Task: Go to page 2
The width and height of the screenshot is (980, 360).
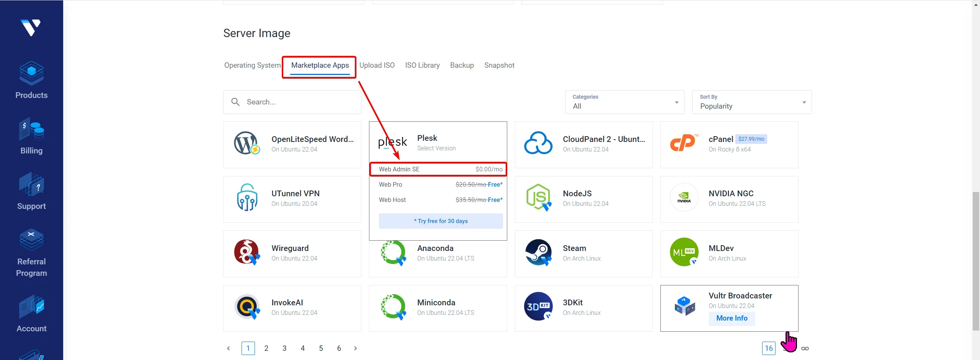Action: (266, 348)
